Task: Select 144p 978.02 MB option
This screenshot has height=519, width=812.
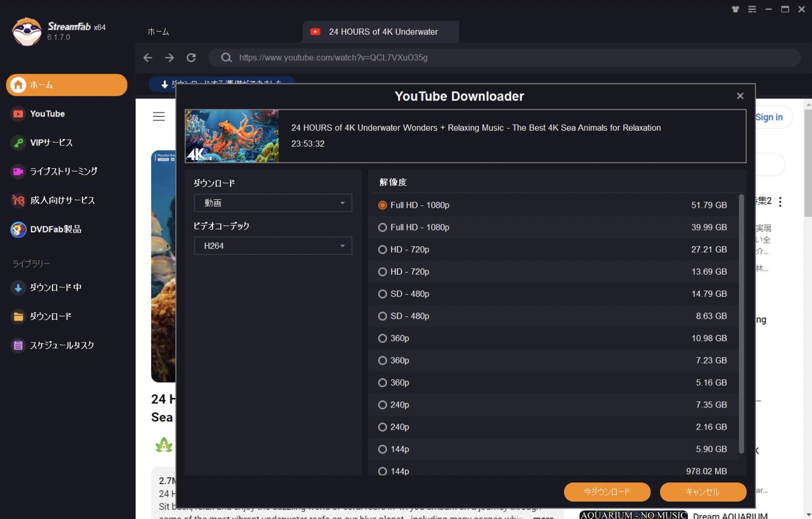Action: [x=553, y=468]
